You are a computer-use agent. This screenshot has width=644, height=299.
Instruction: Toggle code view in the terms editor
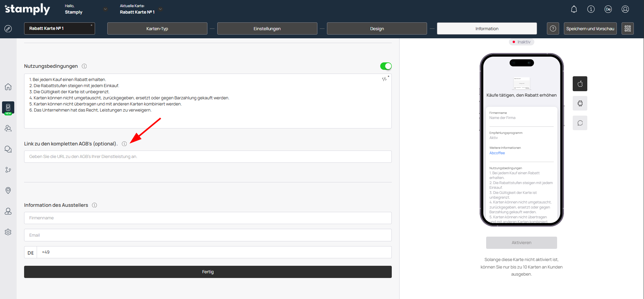tap(384, 79)
